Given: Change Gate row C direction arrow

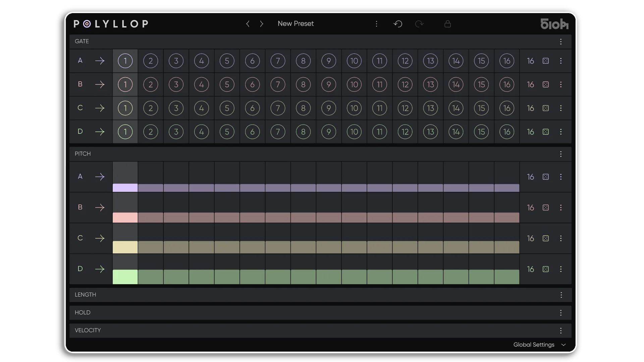Looking at the screenshot, I should coord(100,108).
